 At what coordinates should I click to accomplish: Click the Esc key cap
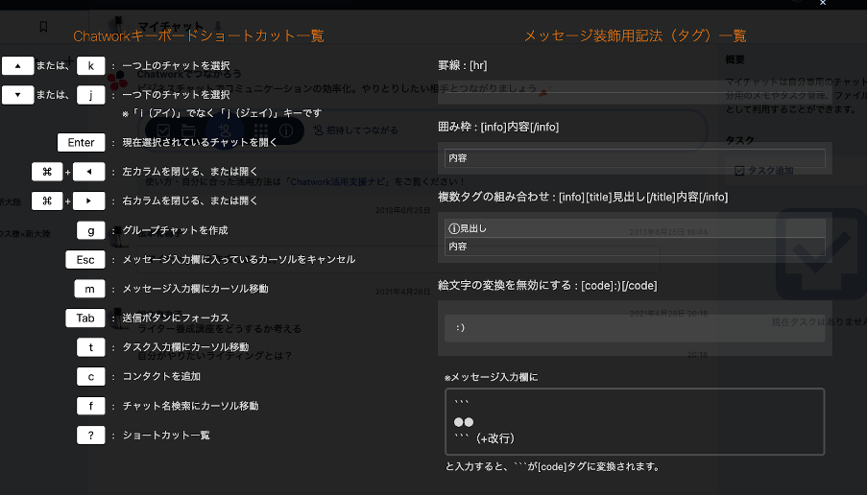point(85,259)
